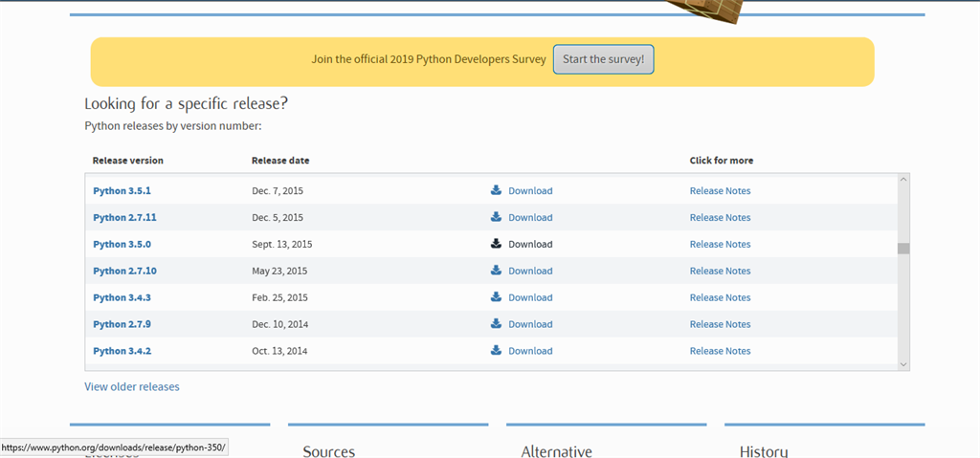View Release Notes for Python 2.7.10

(x=720, y=272)
